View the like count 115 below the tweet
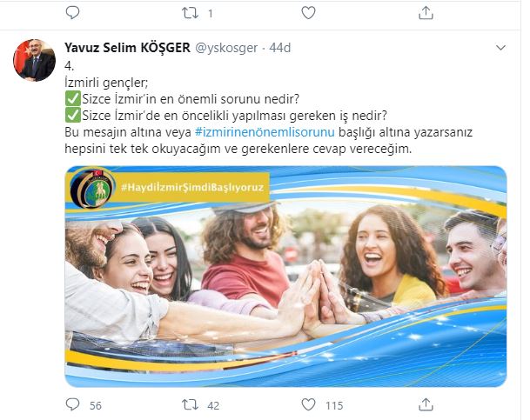Screen dimensions: 530x420 334,405
